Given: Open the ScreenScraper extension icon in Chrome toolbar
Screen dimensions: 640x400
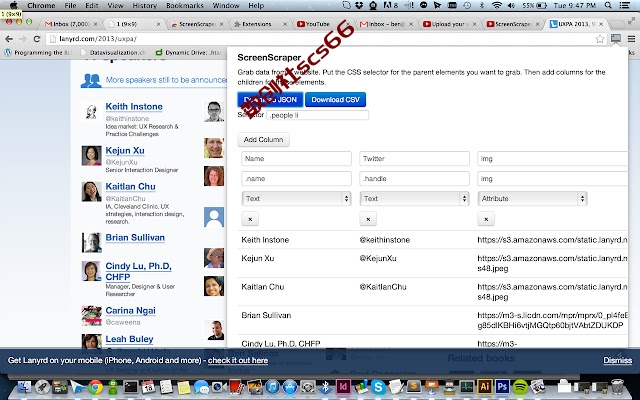Looking at the screenshot, I should (x=616, y=39).
